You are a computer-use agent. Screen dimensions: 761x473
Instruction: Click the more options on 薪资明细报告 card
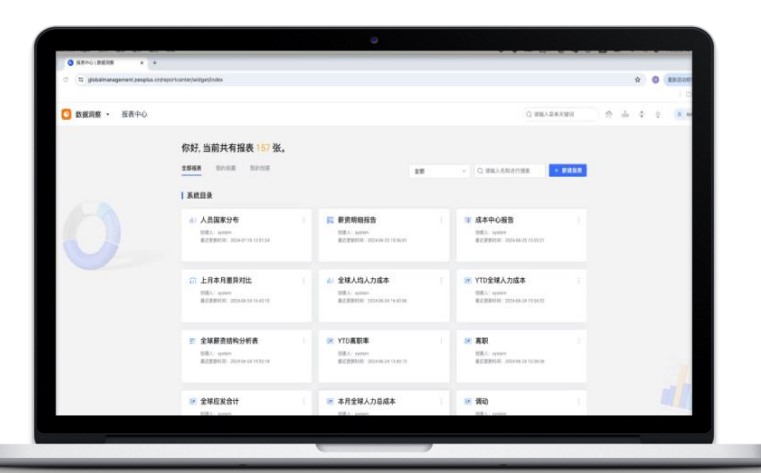point(441,220)
